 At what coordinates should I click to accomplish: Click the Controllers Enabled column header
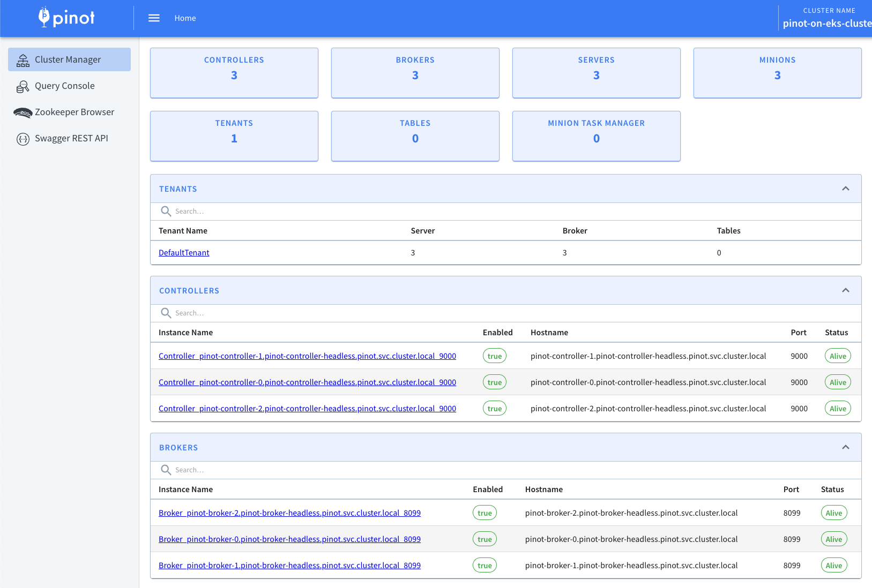tap(498, 333)
